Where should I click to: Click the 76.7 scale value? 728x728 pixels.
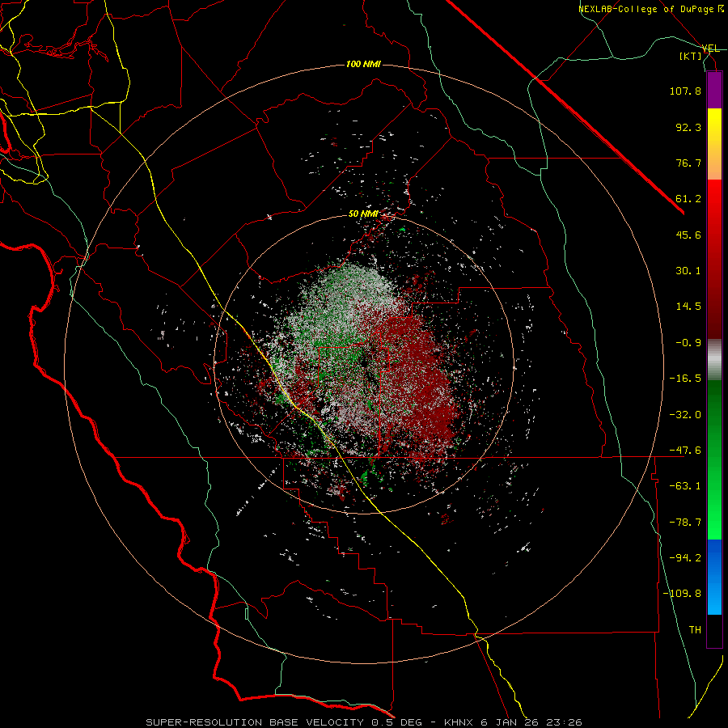tap(688, 163)
